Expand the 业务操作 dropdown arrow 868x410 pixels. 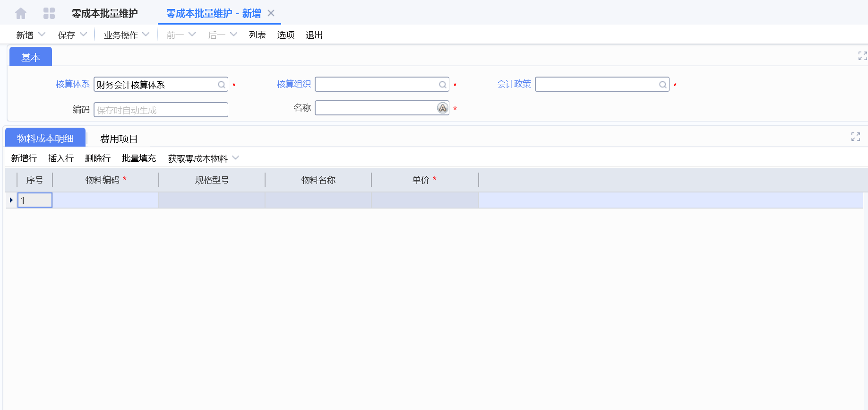(x=146, y=35)
